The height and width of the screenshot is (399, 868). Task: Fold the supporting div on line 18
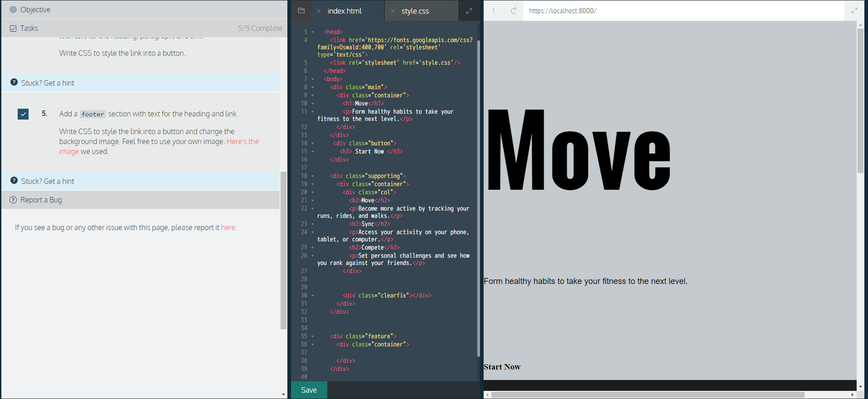point(312,176)
